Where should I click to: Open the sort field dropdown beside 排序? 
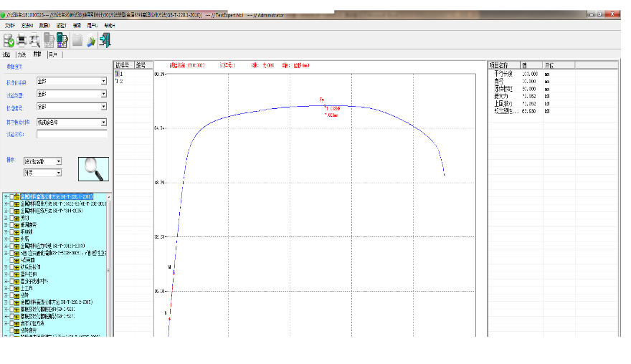pos(42,161)
